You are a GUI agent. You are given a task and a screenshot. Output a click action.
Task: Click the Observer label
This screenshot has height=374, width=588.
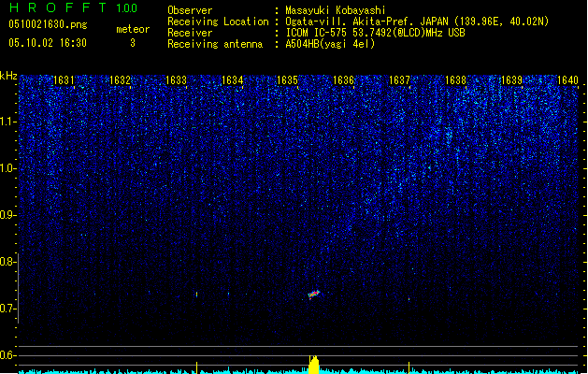click(x=190, y=10)
